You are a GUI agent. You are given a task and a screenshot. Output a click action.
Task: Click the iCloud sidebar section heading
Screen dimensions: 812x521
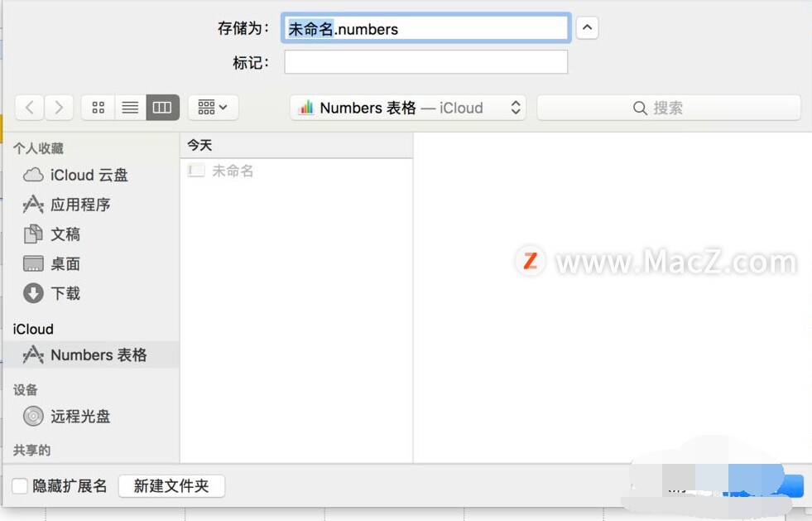click(33, 329)
